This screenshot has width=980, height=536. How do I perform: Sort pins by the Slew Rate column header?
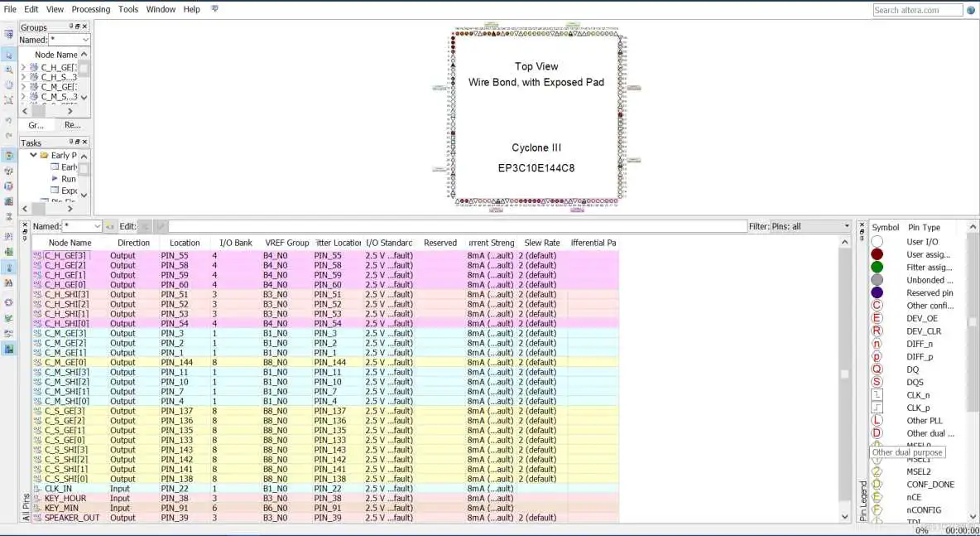542,243
